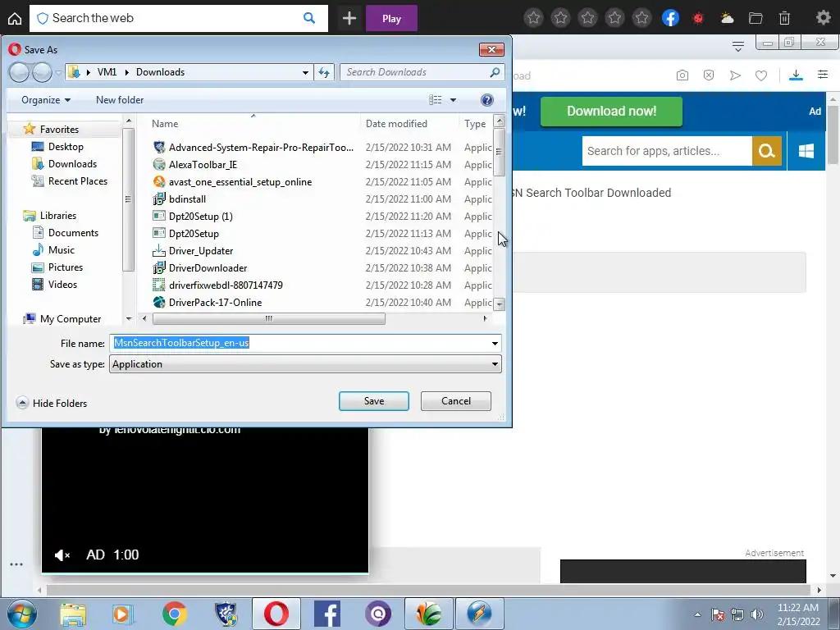Sort by Date modified column header
The image size is (840, 630).
click(396, 124)
